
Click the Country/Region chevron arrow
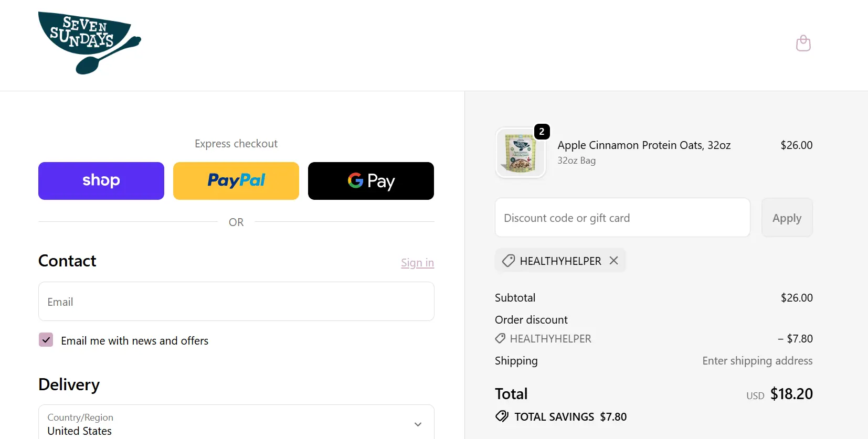coord(418,424)
